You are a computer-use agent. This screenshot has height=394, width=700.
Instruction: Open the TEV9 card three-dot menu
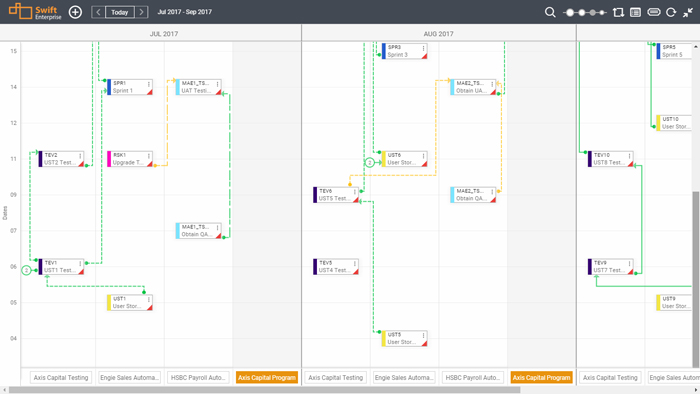point(629,264)
